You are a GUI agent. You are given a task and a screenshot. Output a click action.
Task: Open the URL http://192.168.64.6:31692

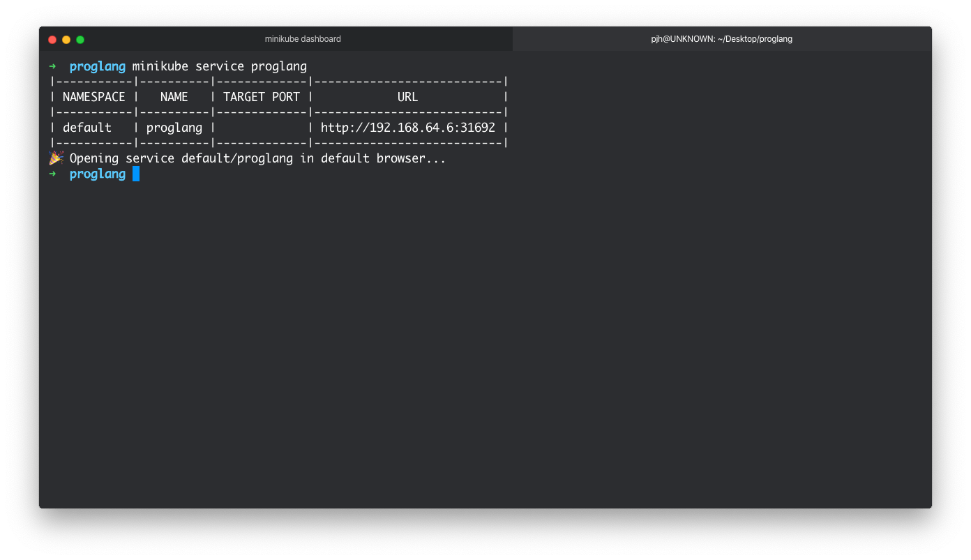coord(407,127)
